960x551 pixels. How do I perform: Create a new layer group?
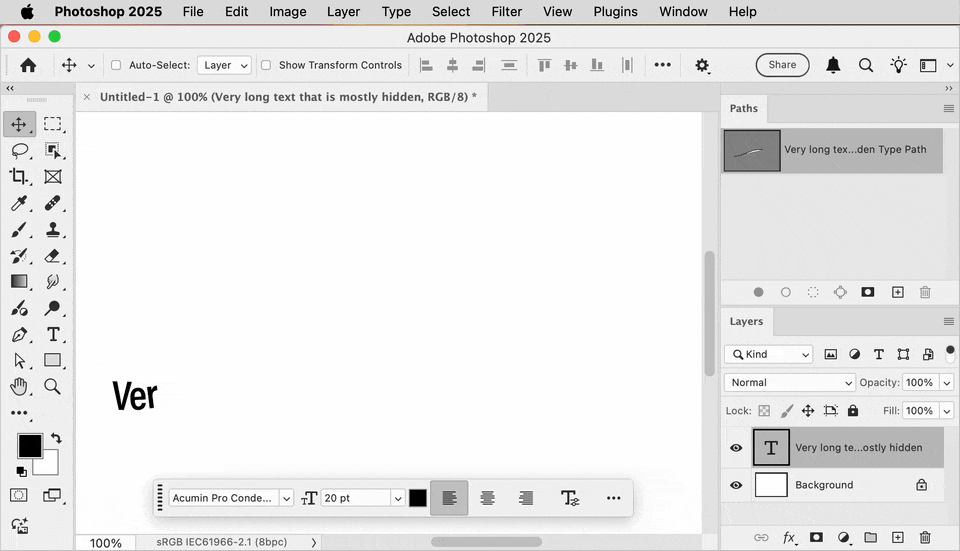(871, 538)
